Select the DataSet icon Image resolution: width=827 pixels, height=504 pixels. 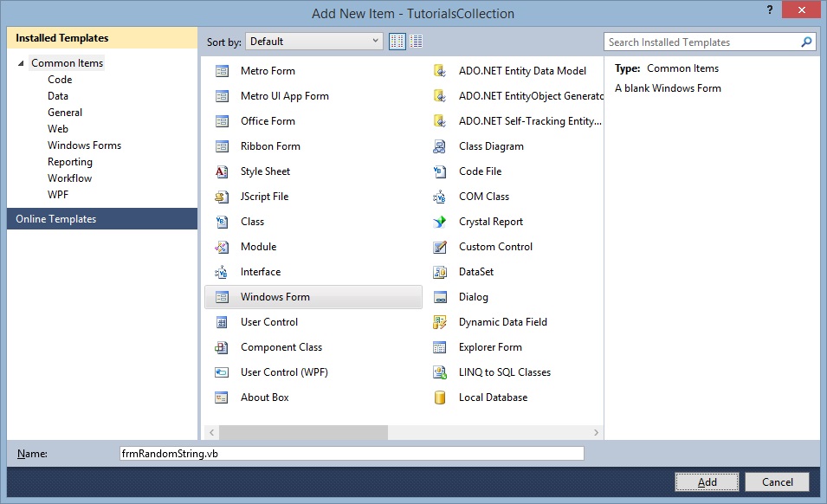point(440,272)
